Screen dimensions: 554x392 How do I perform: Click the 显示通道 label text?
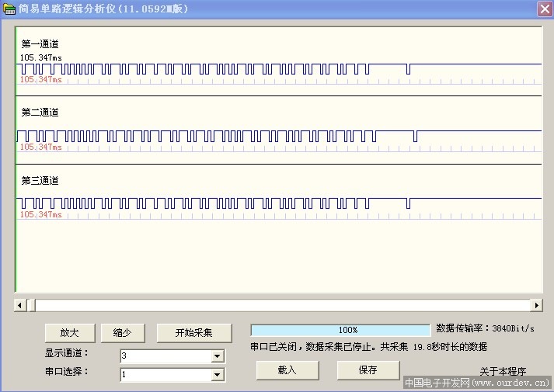pyautogui.click(x=66, y=353)
